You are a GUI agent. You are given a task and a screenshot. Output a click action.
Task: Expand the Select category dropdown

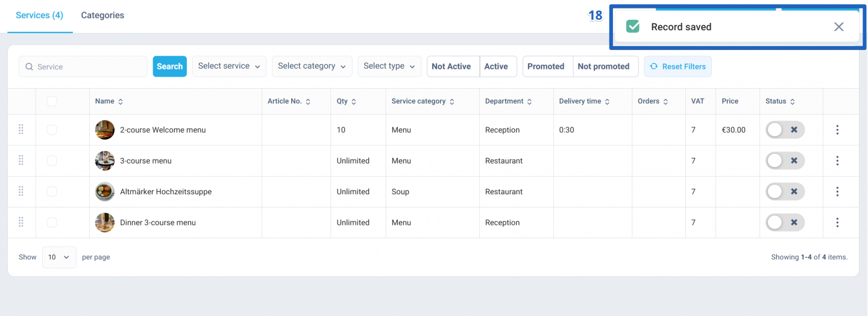tap(312, 66)
